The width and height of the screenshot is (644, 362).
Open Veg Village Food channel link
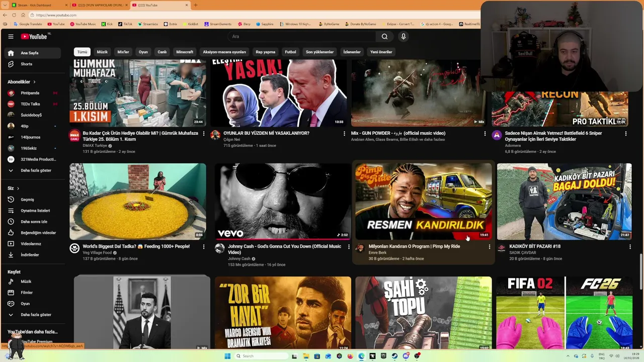point(97,252)
